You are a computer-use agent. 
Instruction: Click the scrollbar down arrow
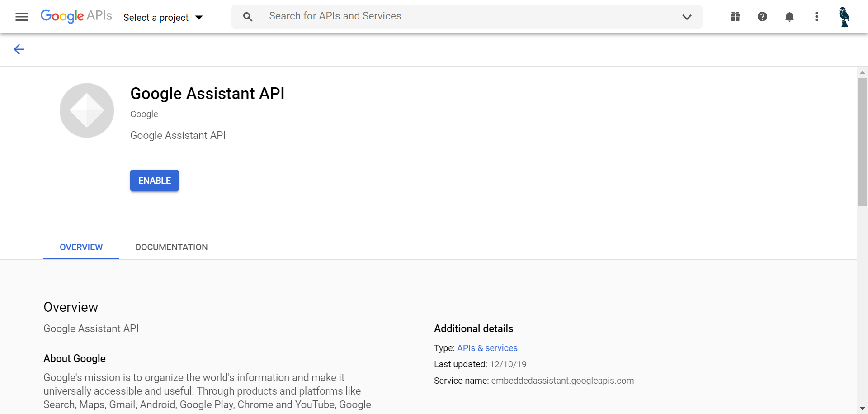tap(862, 409)
